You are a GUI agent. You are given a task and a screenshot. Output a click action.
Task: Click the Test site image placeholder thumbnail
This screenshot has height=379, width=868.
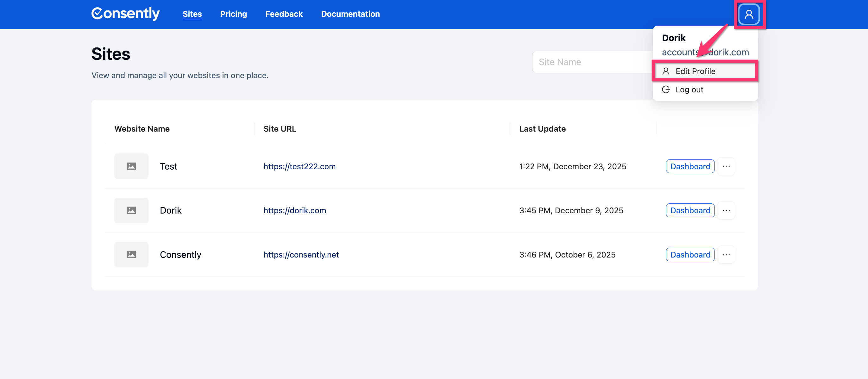(x=131, y=166)
